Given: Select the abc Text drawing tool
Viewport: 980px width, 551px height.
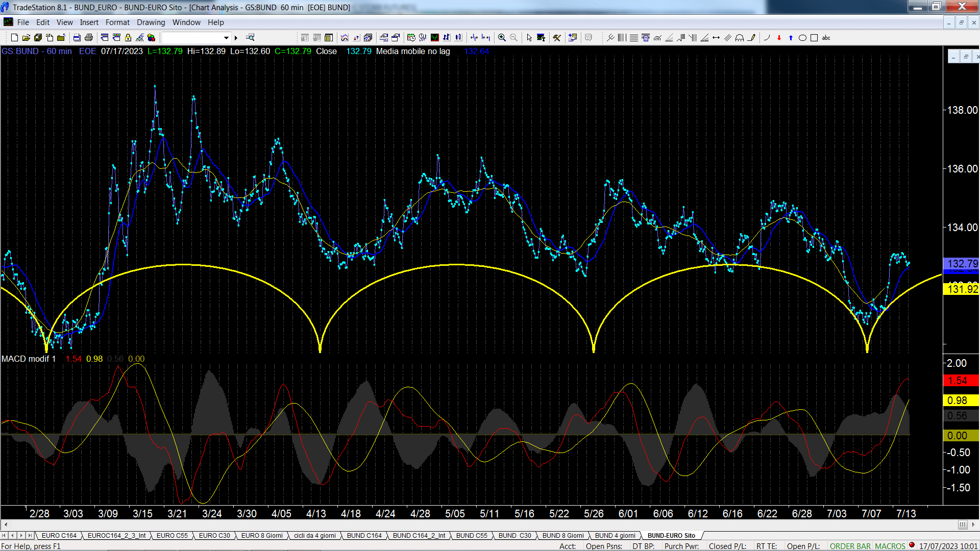Looking at the screenshot, I should click(x=826, y=37).
